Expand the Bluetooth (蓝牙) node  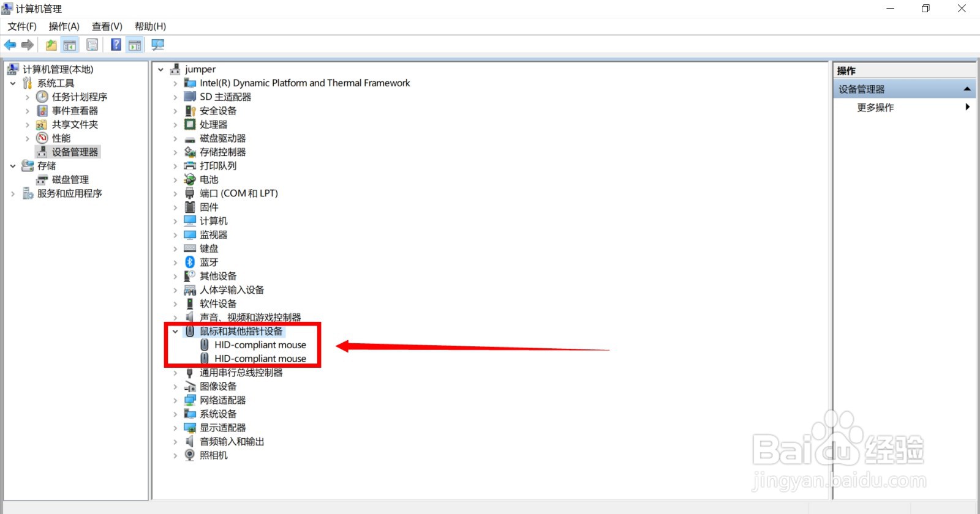175,263
